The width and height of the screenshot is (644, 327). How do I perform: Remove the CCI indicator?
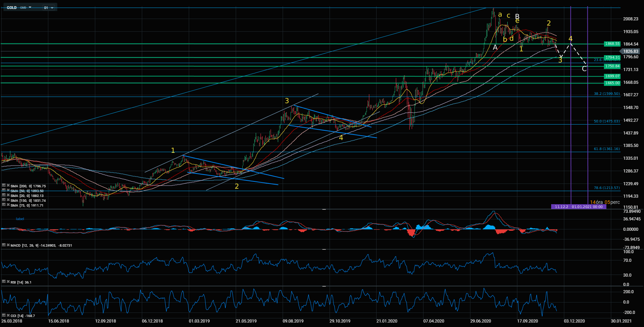pyautogui.click(x=8, y=315)
